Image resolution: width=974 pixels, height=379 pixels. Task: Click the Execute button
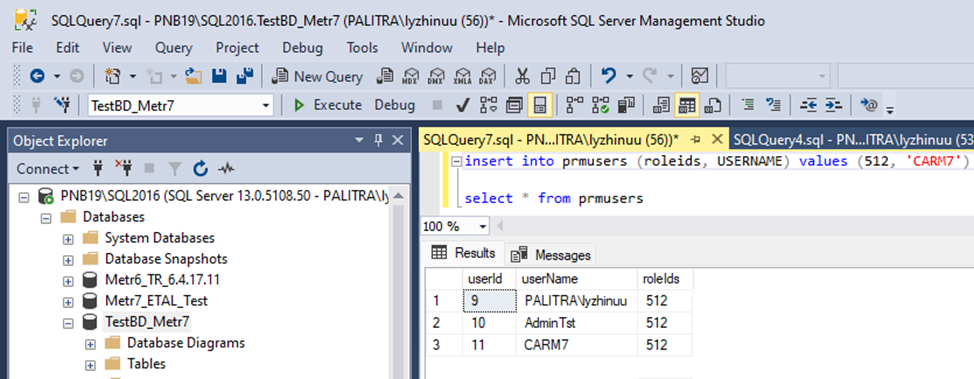[327, 105]
